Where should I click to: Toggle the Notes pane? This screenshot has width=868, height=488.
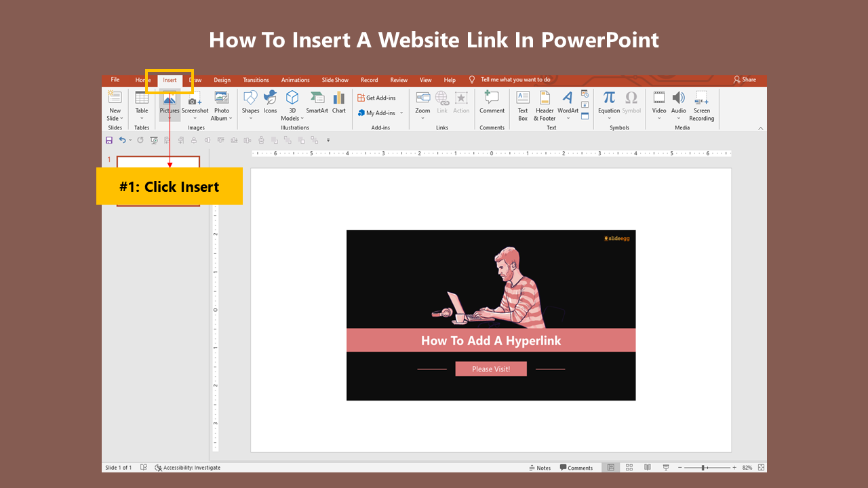click(540, 468)
